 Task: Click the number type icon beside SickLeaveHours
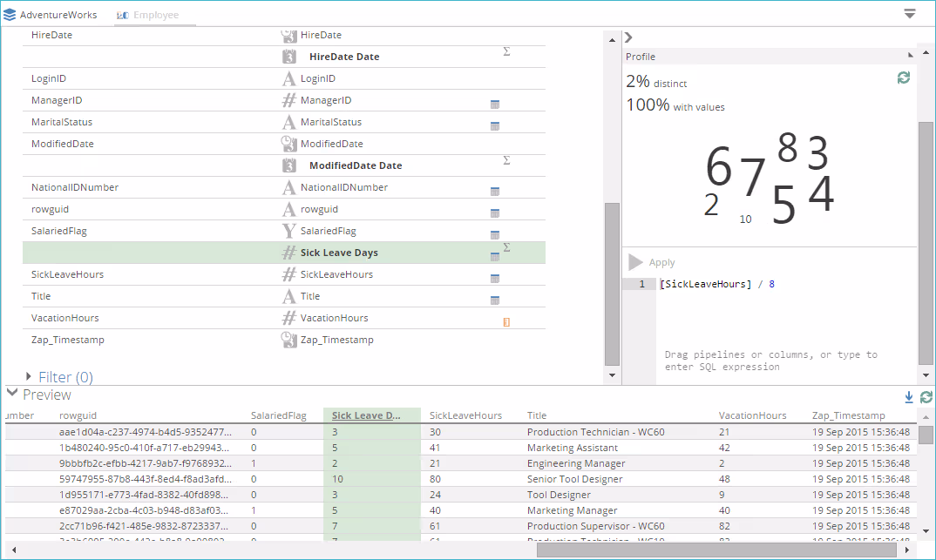(x=289, y=274)
